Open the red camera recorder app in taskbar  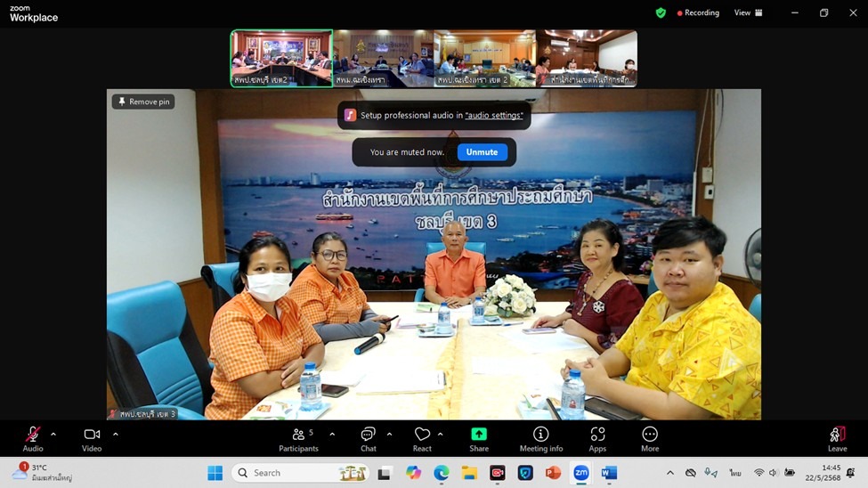(x=497, y=473)
